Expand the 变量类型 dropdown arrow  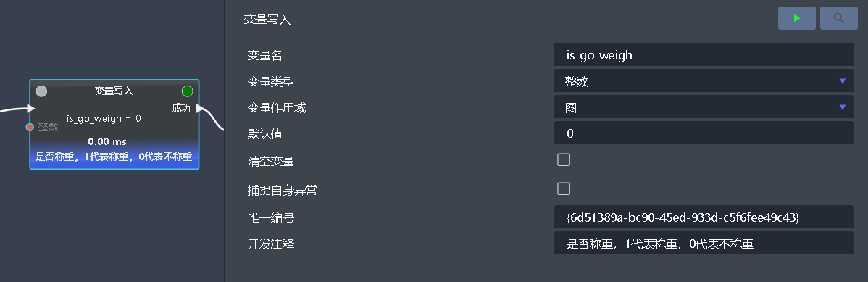coord(843,81)
